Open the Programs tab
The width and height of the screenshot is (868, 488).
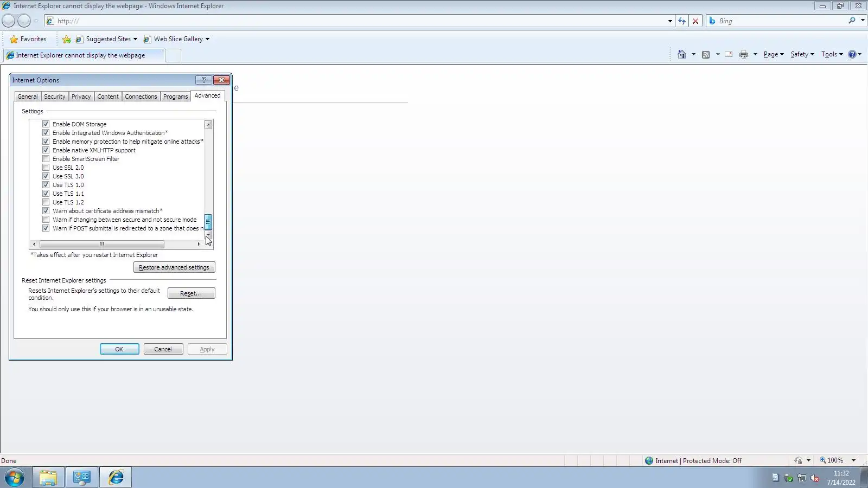(176, 97)
